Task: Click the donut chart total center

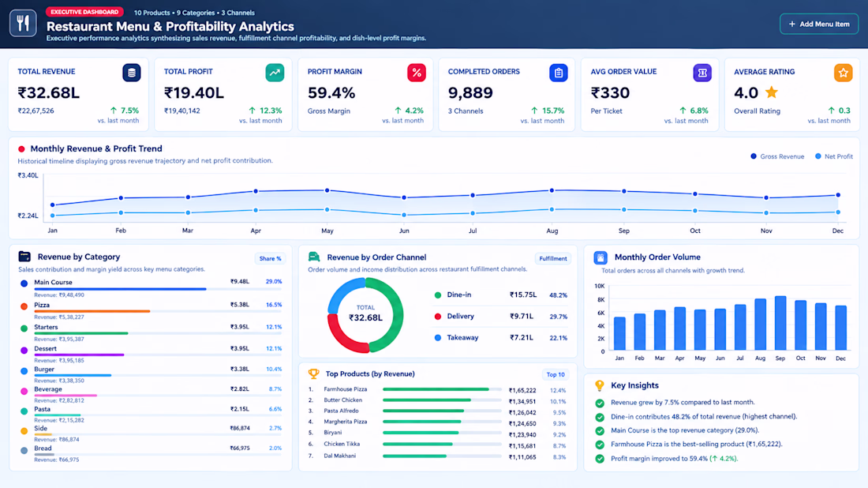Action: pyautogui.click(x=365, y=313)
